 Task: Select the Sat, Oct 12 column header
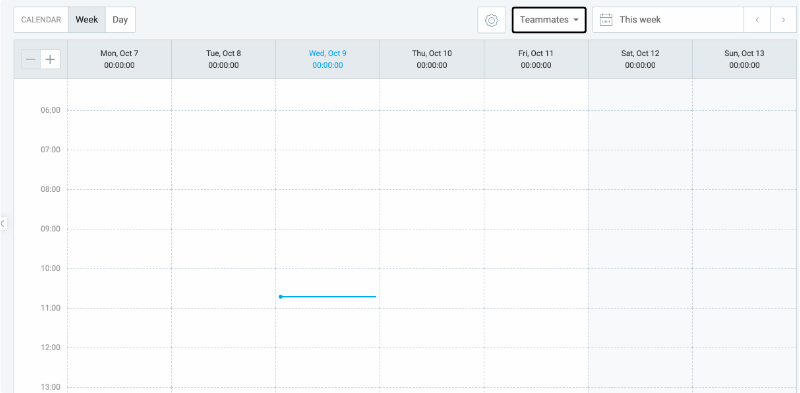click(640, 59)
